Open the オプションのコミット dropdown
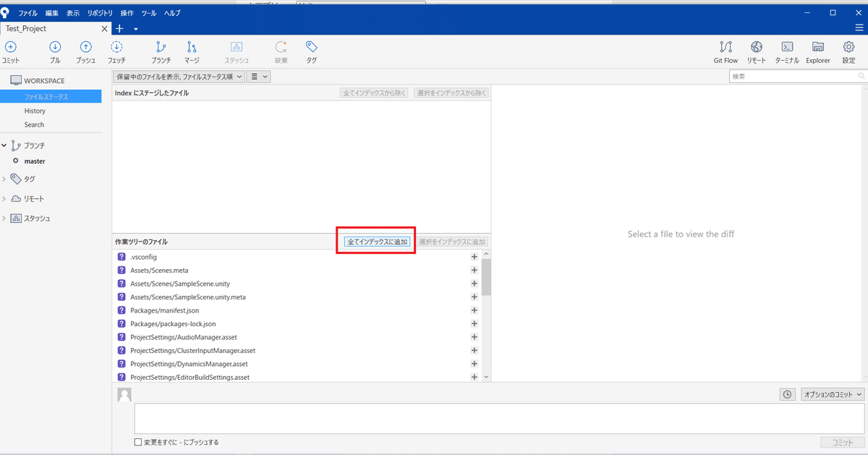Image resolution: width=868 pixels, height=455 pixels. pos(833,394)
